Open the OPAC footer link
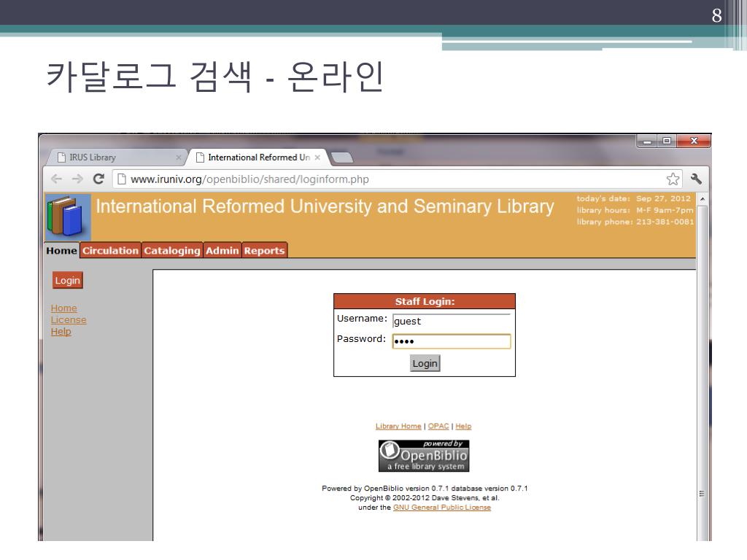The image size is (747, 560). (438, 426)
